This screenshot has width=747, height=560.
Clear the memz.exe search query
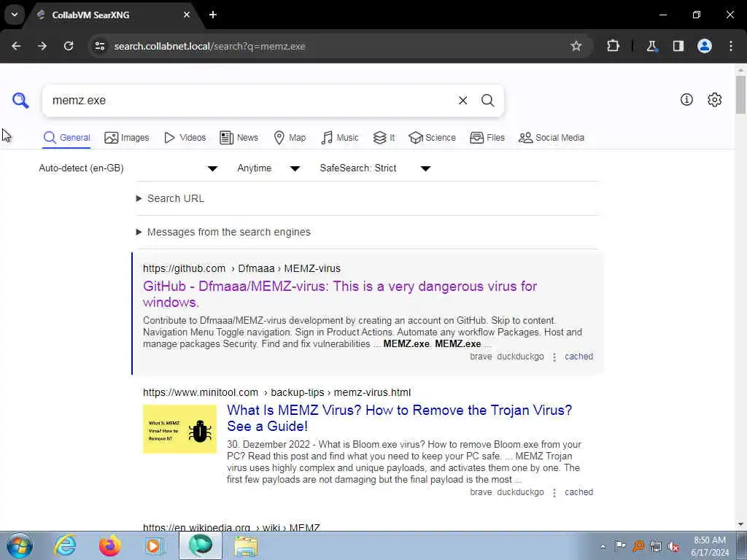[462, 101]
